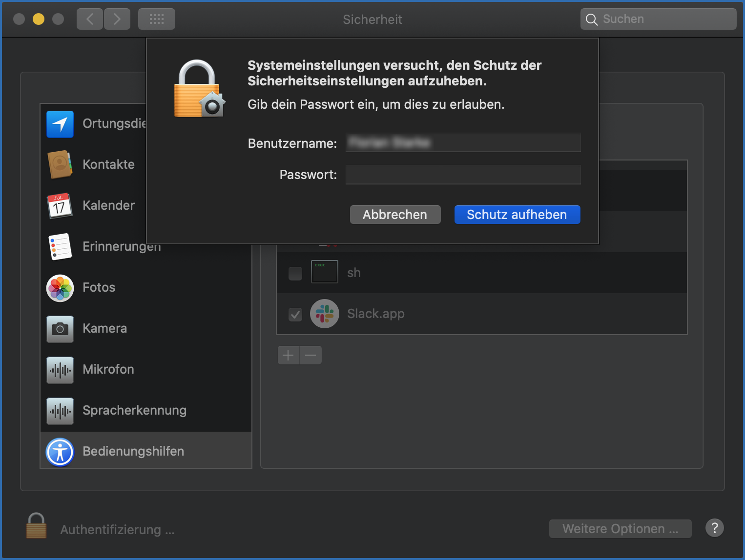Enable sh in the accessibility app list
The image size is (745, 560).
(x=295, y=274)
